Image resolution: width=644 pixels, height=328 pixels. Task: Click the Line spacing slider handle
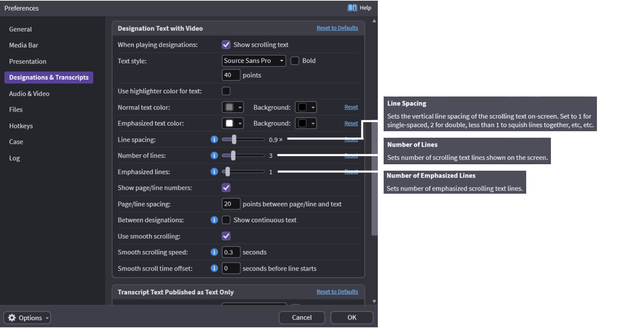pos(234,139)
